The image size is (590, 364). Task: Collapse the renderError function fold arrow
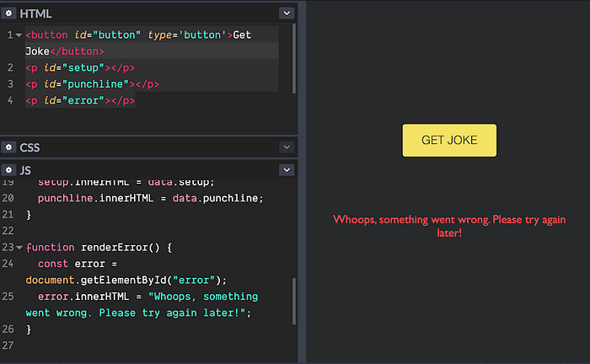pos(19,248)
